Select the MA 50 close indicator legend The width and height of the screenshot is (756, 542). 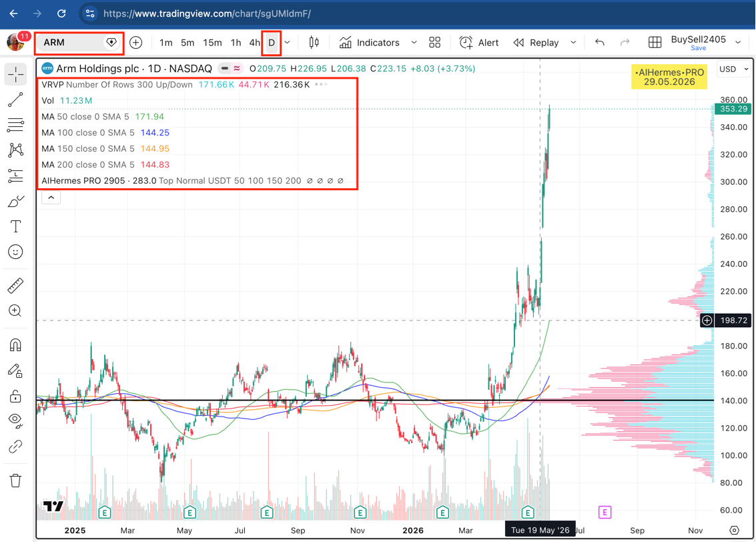(103, 117)
